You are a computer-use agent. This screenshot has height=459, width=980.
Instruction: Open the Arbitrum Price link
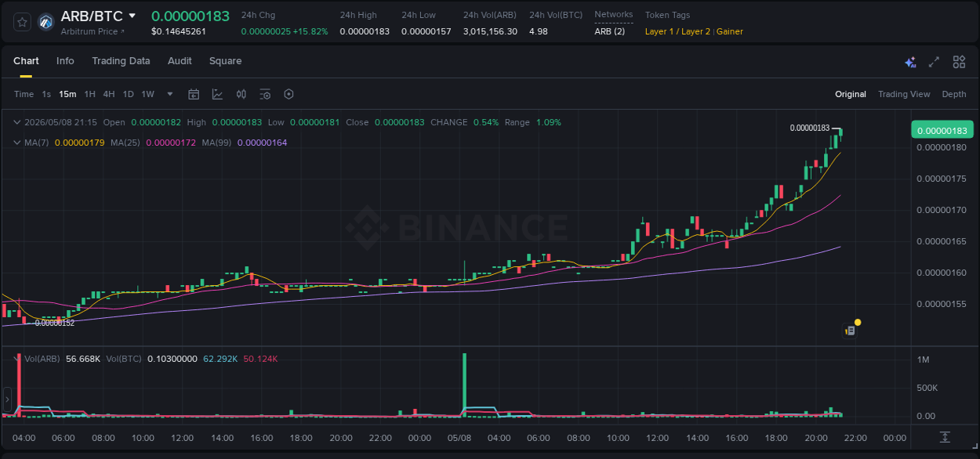tap(93, 31)
